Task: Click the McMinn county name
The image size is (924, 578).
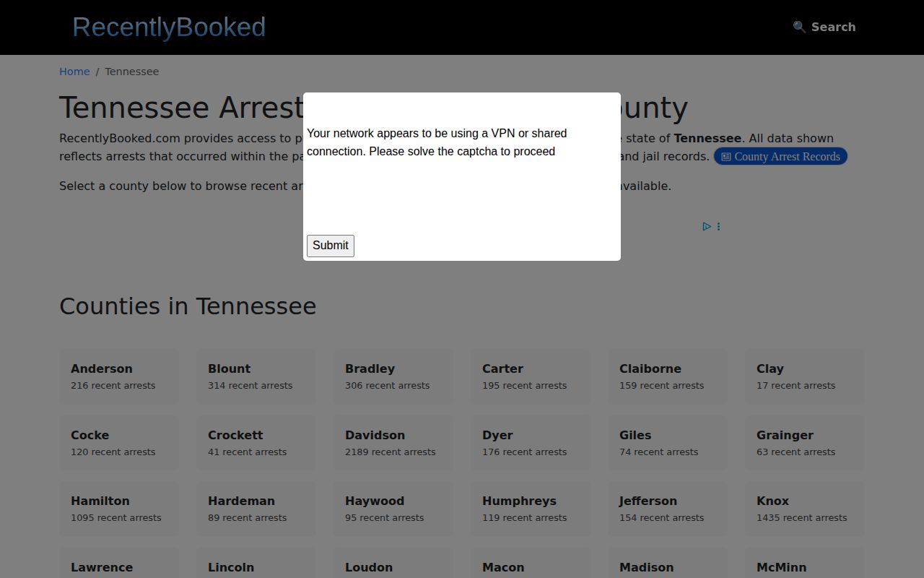Action: coord(782,568)
